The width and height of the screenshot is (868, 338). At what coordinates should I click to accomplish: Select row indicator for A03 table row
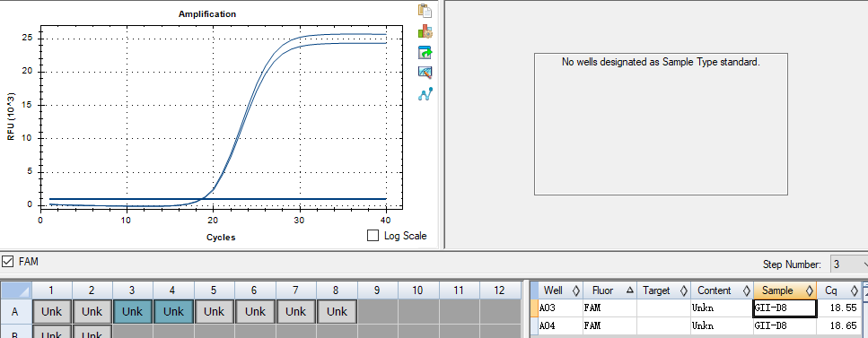(x=534, y=308)
